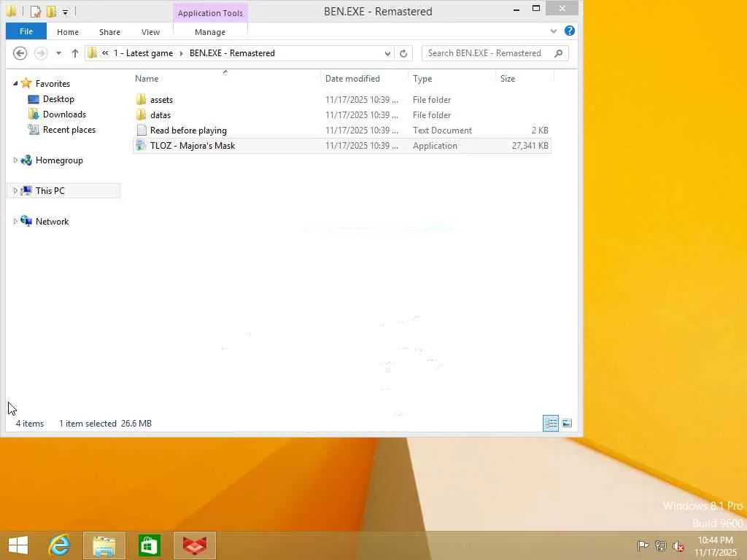The image size is (747, 560).
Task: Expand the Homegroup tree node
Action: [15, 160]
